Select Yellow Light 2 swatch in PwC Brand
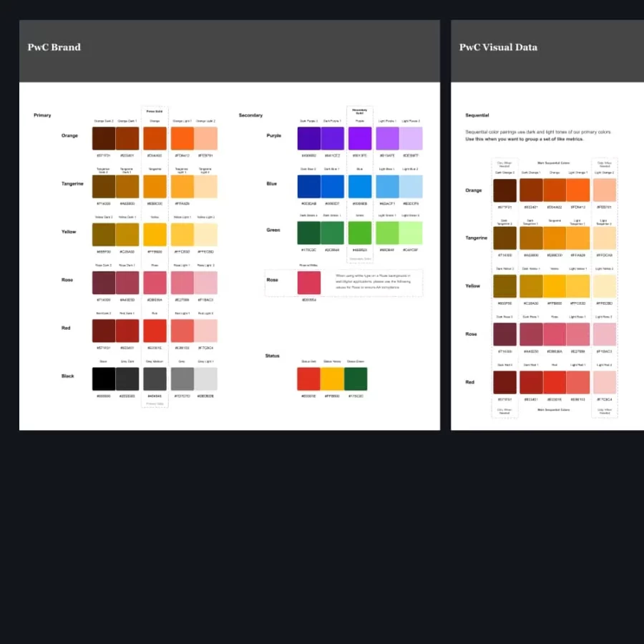This screenshot has width=644, height=644. [x=205, y=235]
